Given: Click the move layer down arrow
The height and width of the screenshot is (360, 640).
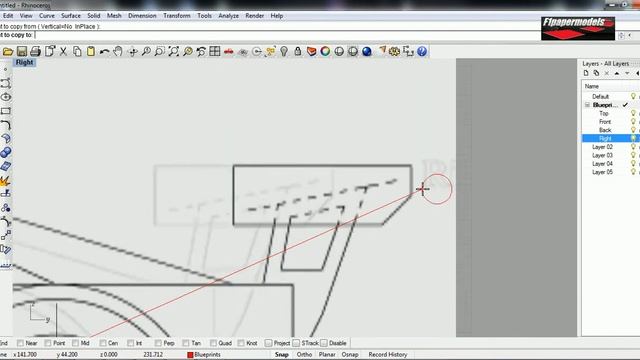Looking at the screenshot, I should click(x=627, y=73).
